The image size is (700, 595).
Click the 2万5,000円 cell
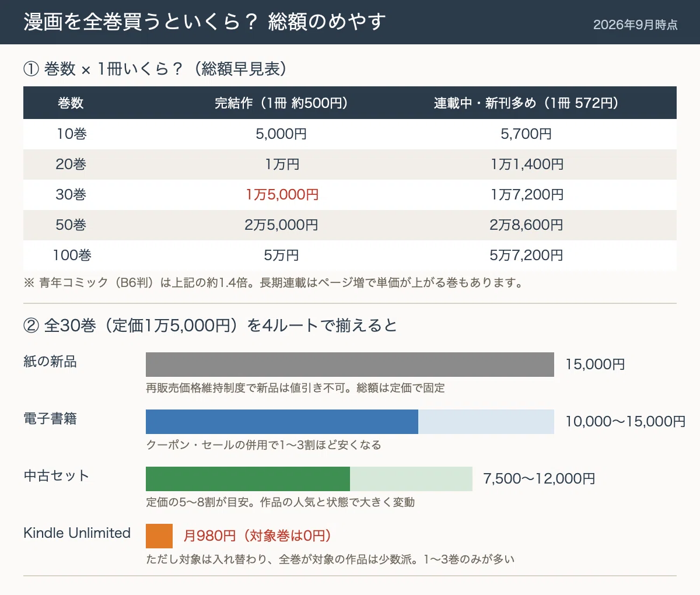coord(281,225)
